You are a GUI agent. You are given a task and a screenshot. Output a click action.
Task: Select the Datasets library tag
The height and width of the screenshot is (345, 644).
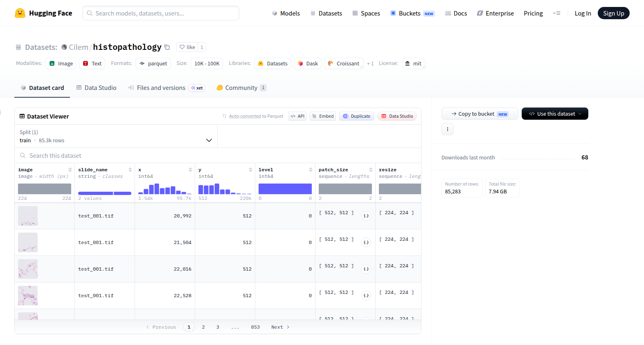(x=272, y=63)
